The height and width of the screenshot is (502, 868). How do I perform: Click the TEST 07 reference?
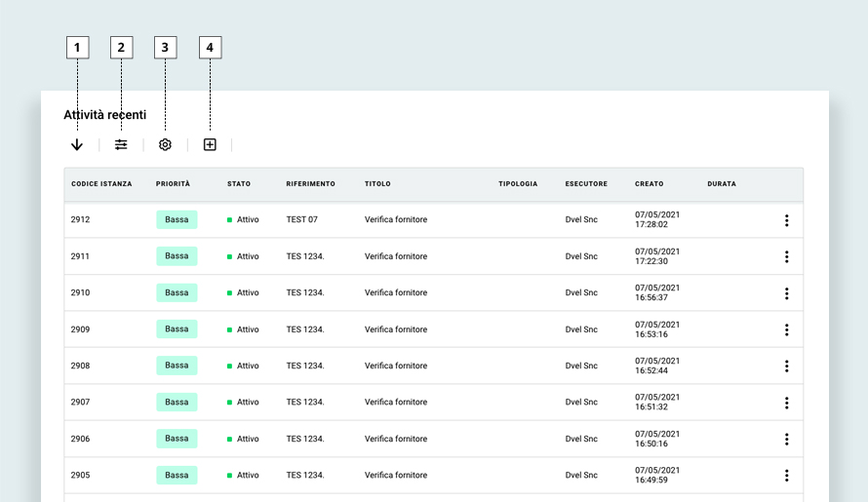pyautogui.click(x=301, y=219)
